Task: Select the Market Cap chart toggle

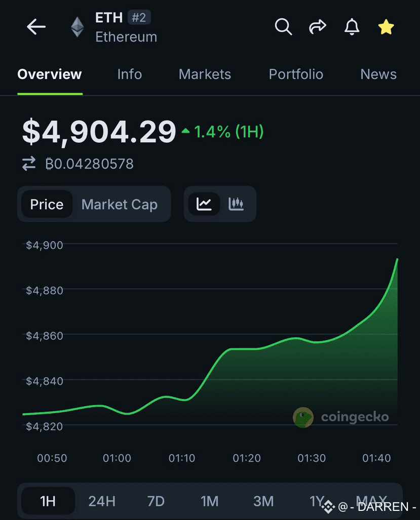Action: point(120,204)
